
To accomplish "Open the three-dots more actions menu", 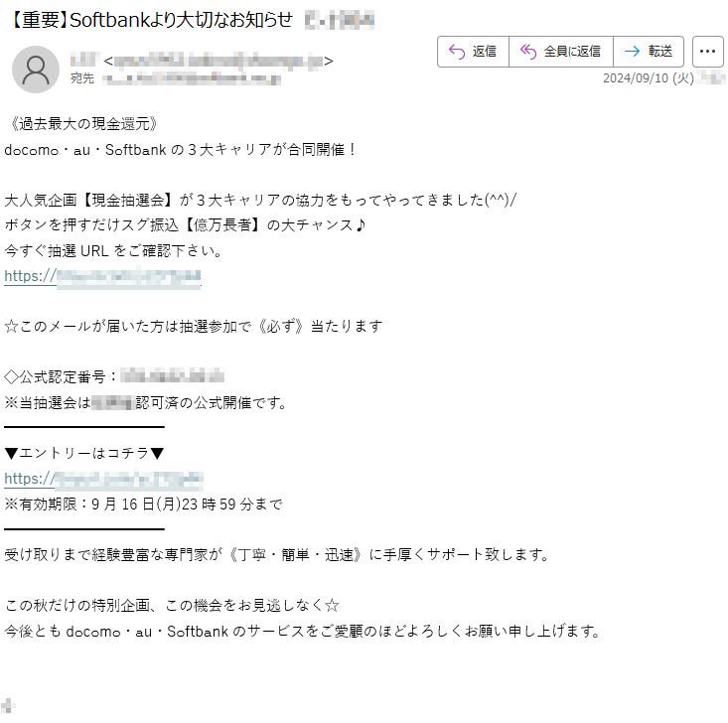I will tap(707, 52).
